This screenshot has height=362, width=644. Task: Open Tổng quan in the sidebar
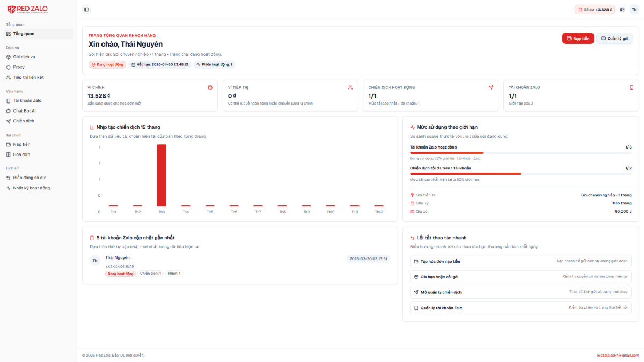click(38, 34)
